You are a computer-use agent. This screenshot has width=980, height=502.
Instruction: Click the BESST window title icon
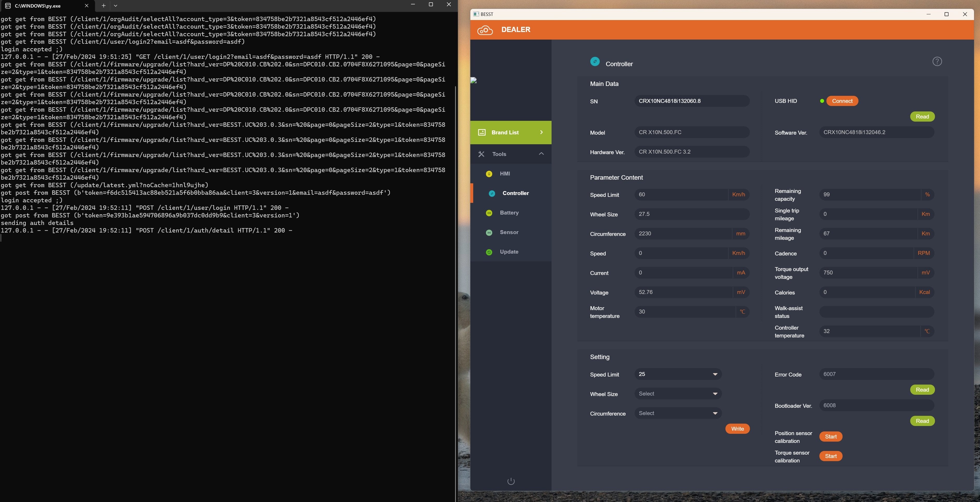[x=476, y=14]
